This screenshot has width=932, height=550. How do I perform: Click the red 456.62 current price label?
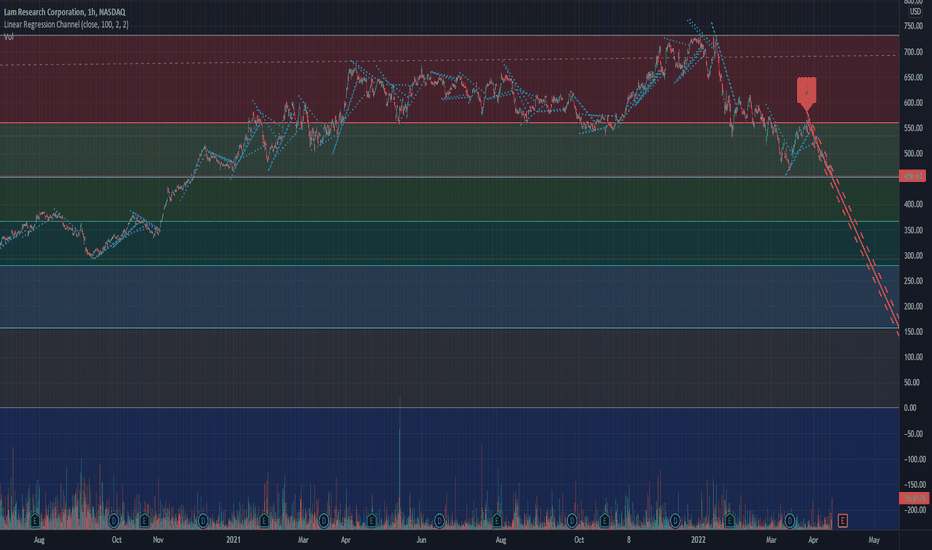913,176
